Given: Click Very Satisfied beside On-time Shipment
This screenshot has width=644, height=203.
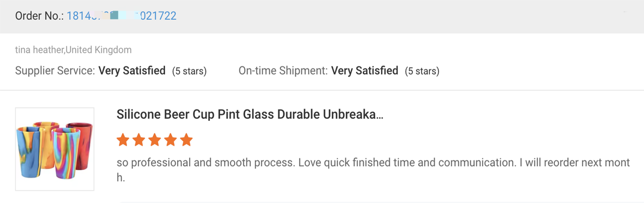Looking at the screenshot, I should (x=365, y=71).
